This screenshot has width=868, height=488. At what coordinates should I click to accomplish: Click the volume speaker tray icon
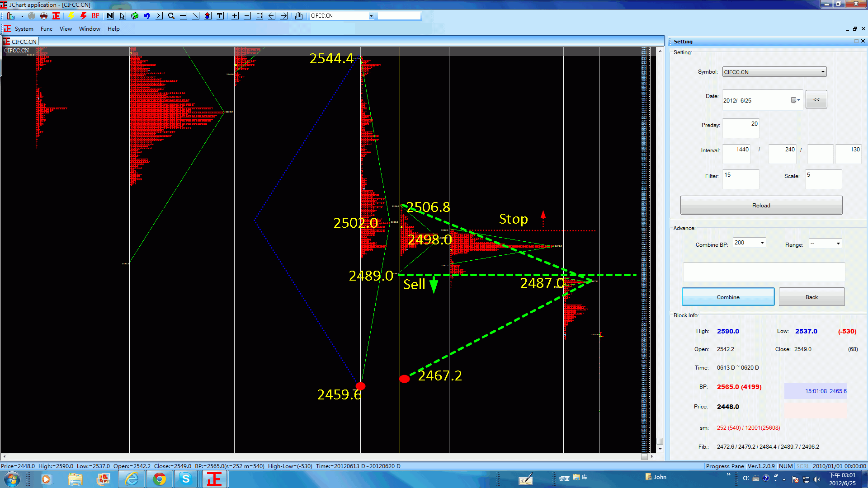(816, 479)
